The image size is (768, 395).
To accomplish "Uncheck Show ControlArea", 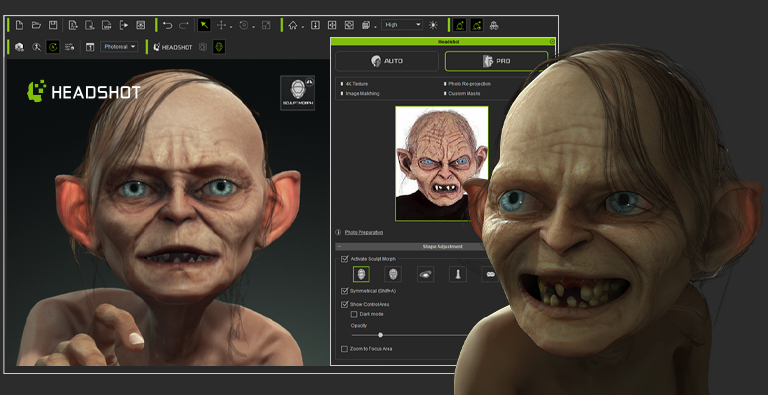I will (344, 304).
